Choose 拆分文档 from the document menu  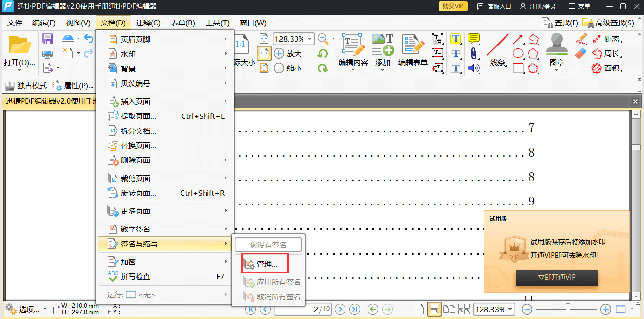tap(165, 131)
